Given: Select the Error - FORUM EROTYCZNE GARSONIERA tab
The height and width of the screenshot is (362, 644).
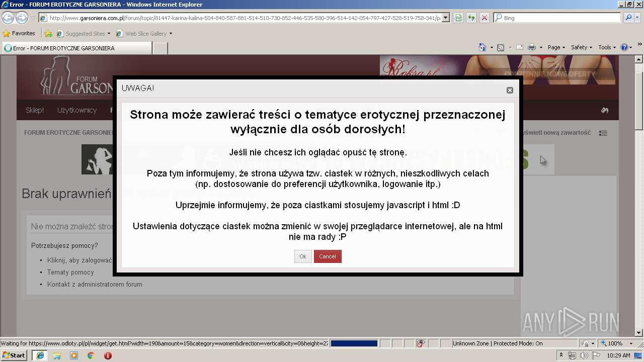Looking at the screenshot, I should click(x=76, y=48).
